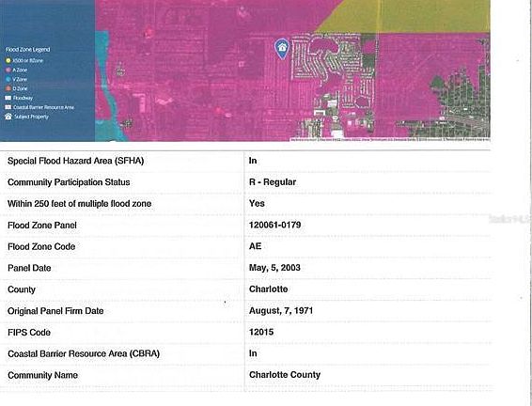Click the Flood Zone Panel value 120061-0179
Viewport: 532px width, 406px height.
(274, 225)
